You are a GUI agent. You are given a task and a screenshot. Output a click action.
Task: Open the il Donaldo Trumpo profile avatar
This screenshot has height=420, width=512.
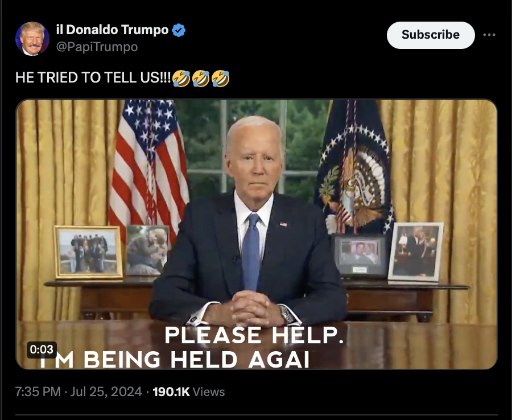click(32, 39)
